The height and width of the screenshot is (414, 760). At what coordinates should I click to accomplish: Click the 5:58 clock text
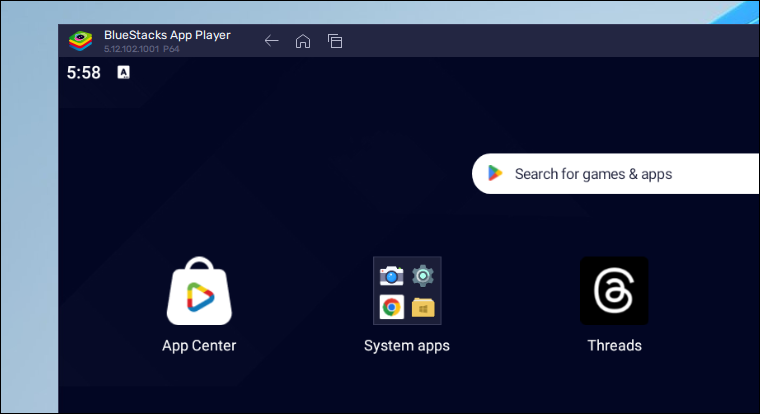[83, 73]
